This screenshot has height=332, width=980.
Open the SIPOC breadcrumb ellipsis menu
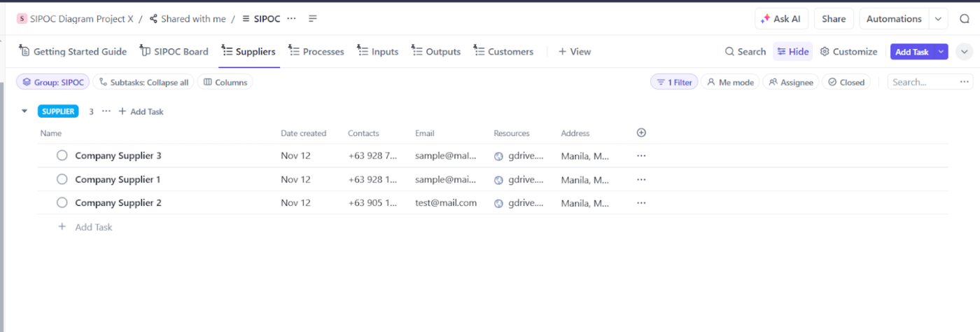tap(291, 19)
